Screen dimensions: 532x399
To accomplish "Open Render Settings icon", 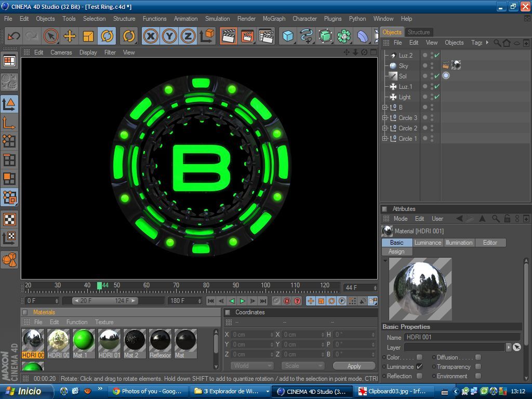I will coord(266,36).
